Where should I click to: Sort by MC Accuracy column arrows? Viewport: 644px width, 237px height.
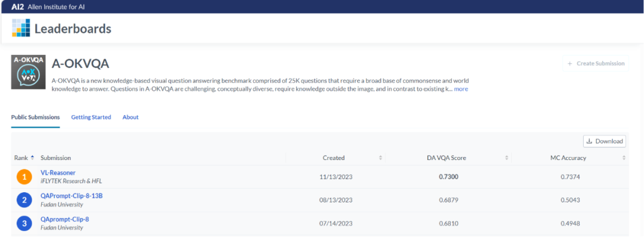[624, 158]
